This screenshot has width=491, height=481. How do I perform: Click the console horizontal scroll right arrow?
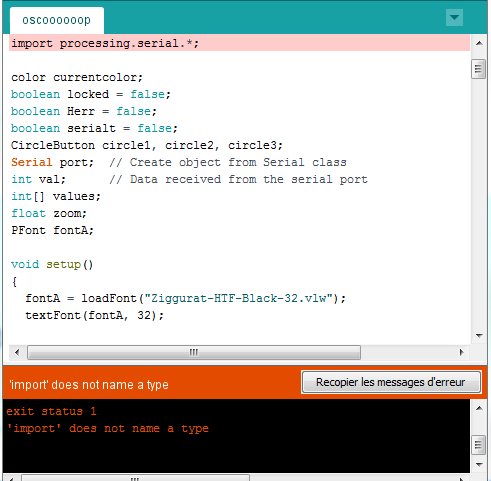pos(462,479)
